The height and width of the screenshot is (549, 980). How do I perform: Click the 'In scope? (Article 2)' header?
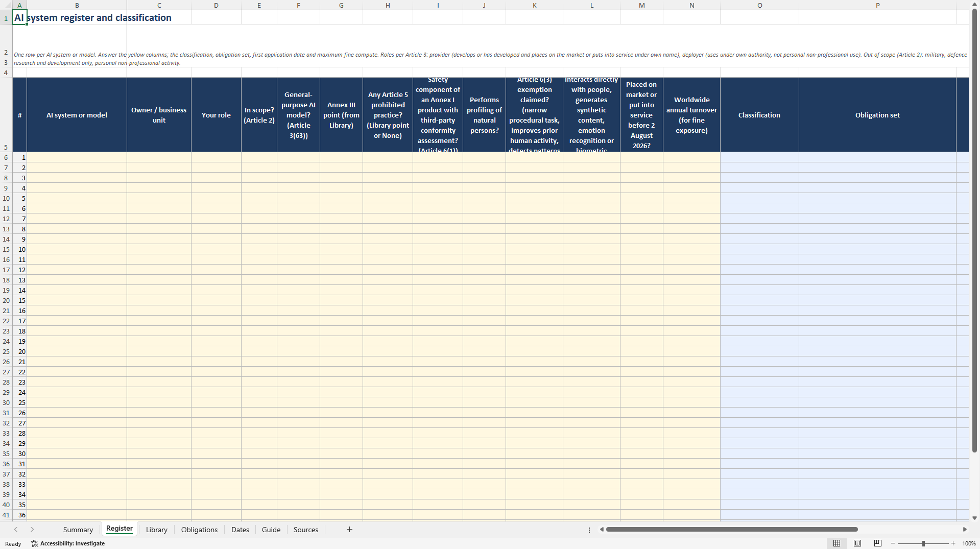[x=259, y=115]
